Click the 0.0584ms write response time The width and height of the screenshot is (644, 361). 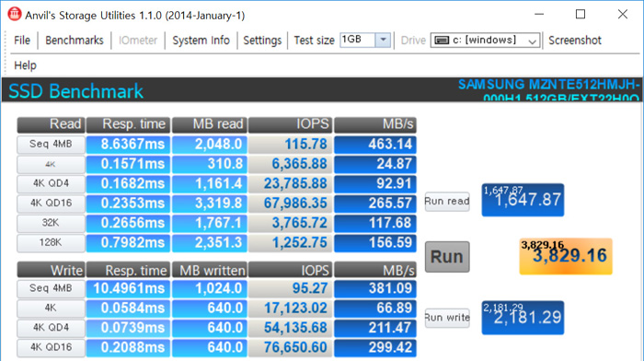tap(128, 308)
